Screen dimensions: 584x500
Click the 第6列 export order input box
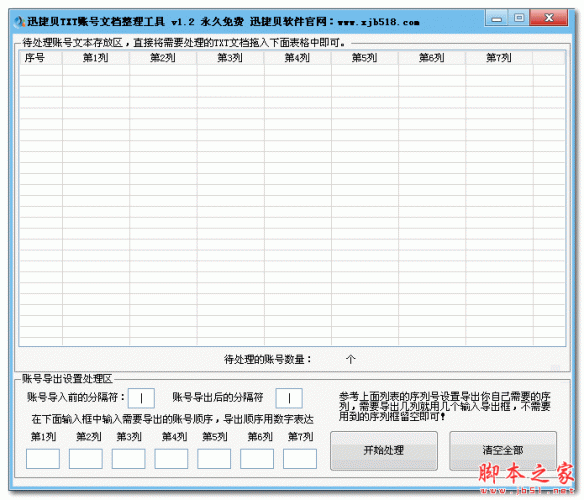click(257, 459)
